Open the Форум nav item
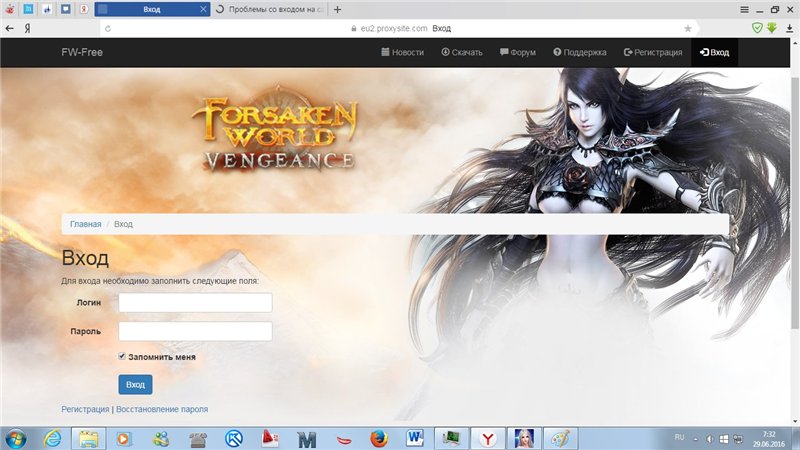This screenshot has width=800, height=450. (518, 52)
